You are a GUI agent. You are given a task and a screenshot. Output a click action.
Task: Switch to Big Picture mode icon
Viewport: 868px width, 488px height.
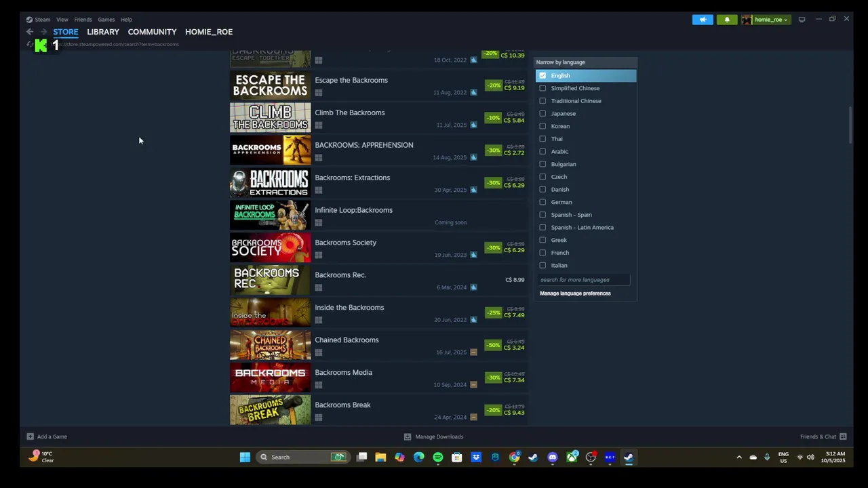pyautogui.click(x=802, y=20)
